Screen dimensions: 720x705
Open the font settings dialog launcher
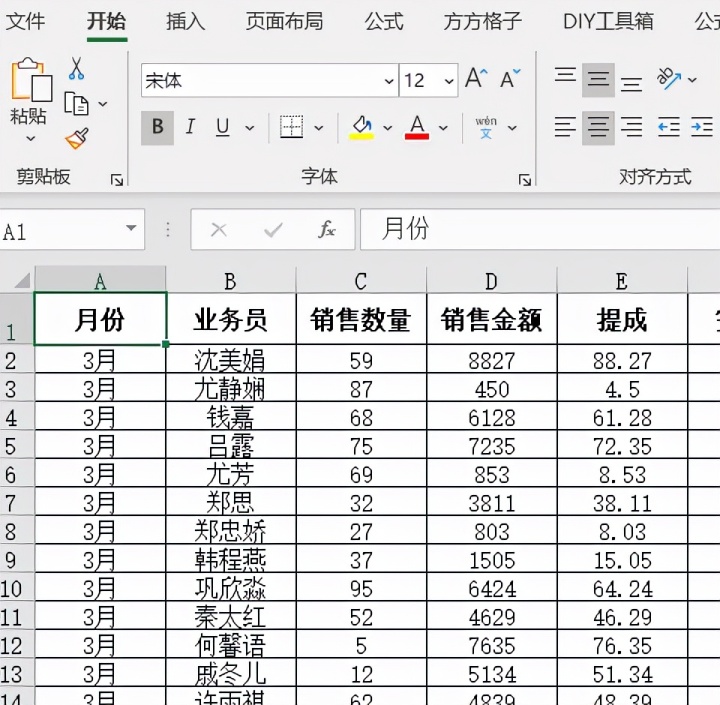pyautogui.click(x=524, y=180)
